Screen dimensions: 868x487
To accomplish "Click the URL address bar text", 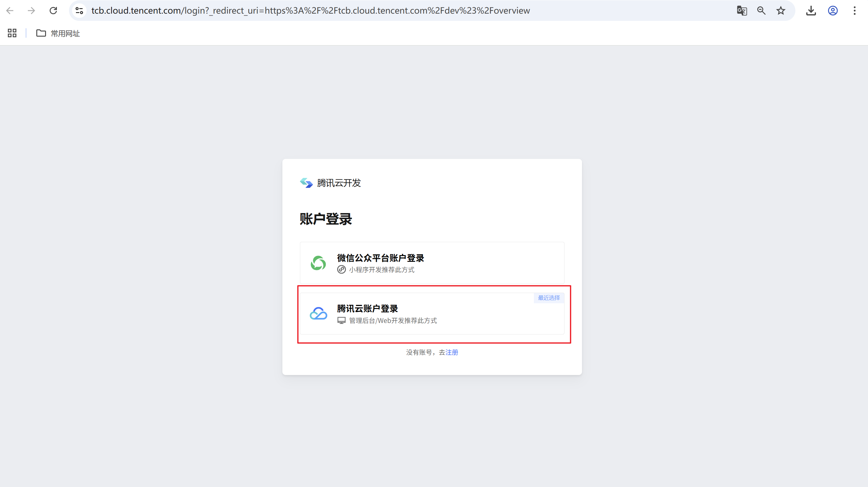I will click(310, 11).
